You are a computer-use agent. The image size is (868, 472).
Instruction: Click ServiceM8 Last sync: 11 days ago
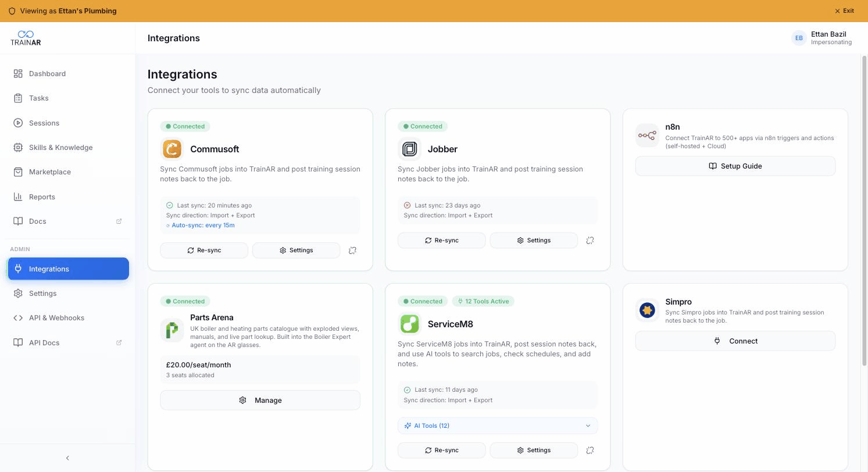pyautogui.click(x=446, y=390)
